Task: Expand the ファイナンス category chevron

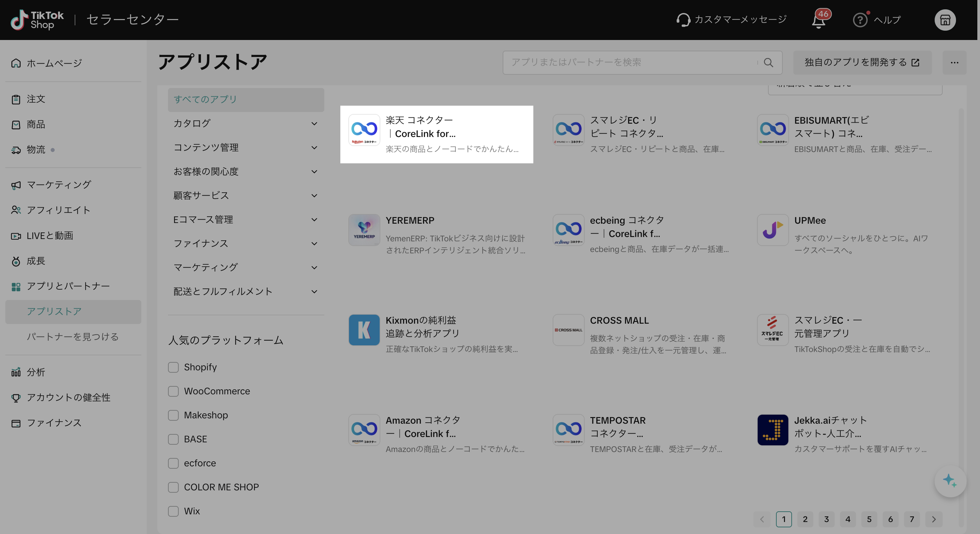Action: [x=314, y=243]
